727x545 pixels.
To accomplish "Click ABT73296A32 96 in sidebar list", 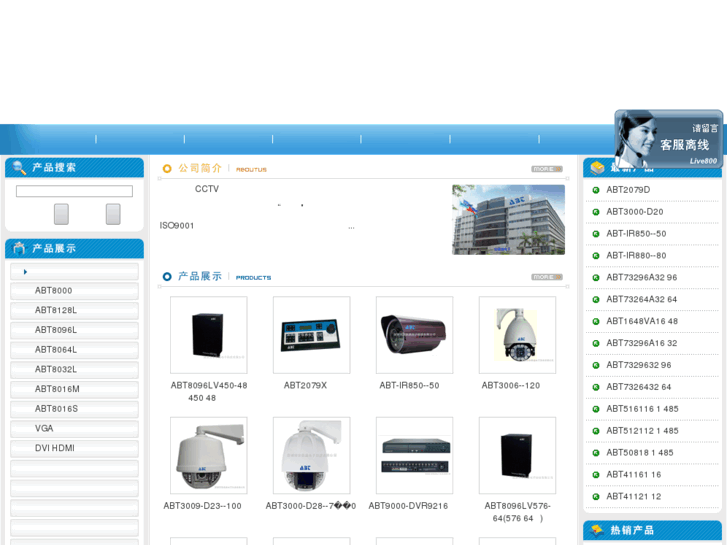I will coord(642,277).
